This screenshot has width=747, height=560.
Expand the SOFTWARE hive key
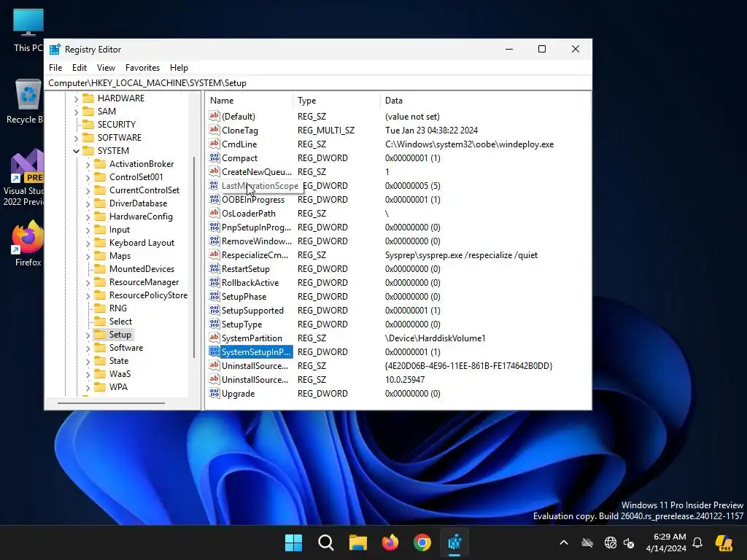click(x=76, y=138)
